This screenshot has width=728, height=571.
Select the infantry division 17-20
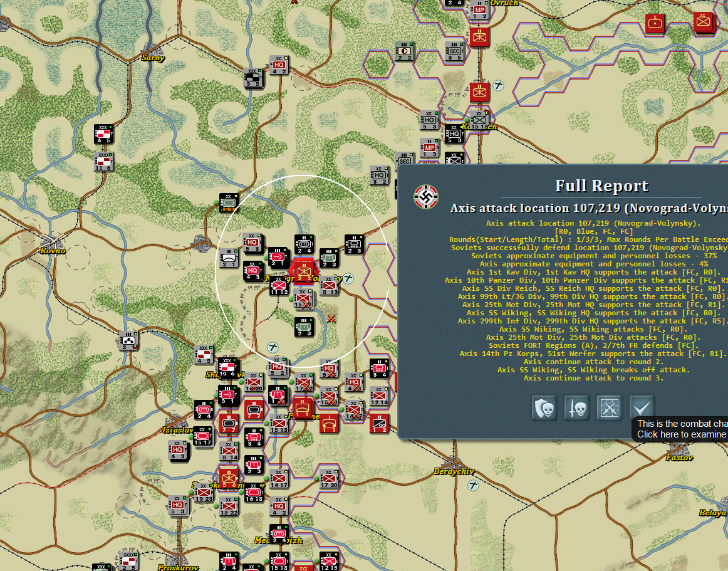[329, 478]
